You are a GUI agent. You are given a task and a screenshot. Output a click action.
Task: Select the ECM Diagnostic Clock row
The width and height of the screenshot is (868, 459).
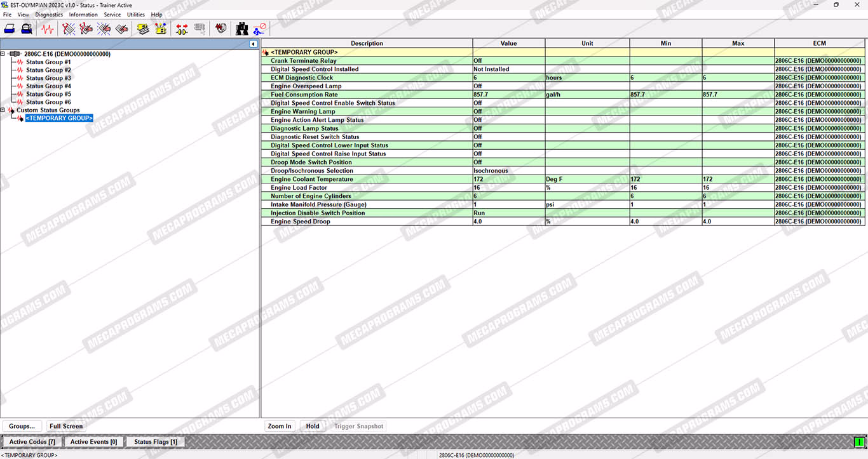563,77
